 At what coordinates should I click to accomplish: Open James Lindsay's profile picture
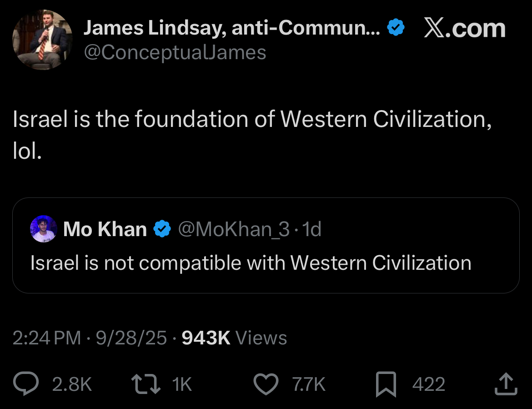click(x=42, y=40)
